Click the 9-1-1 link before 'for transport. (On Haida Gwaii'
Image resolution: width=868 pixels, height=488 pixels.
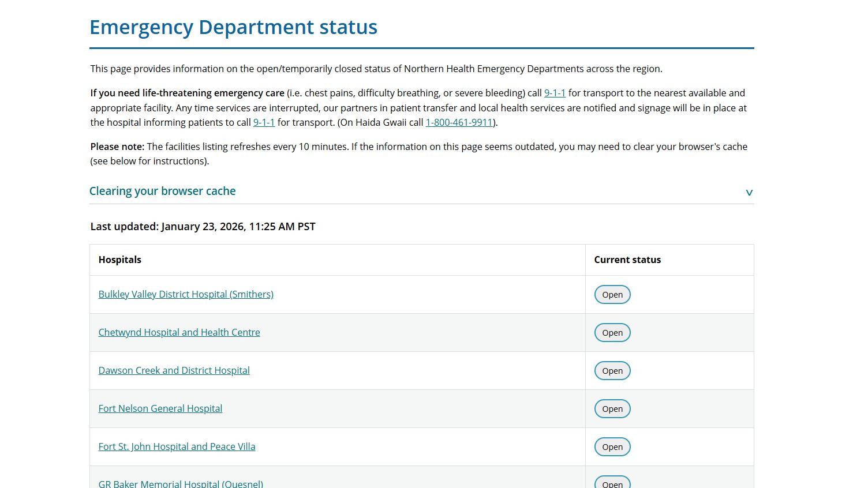click(264, 122)
